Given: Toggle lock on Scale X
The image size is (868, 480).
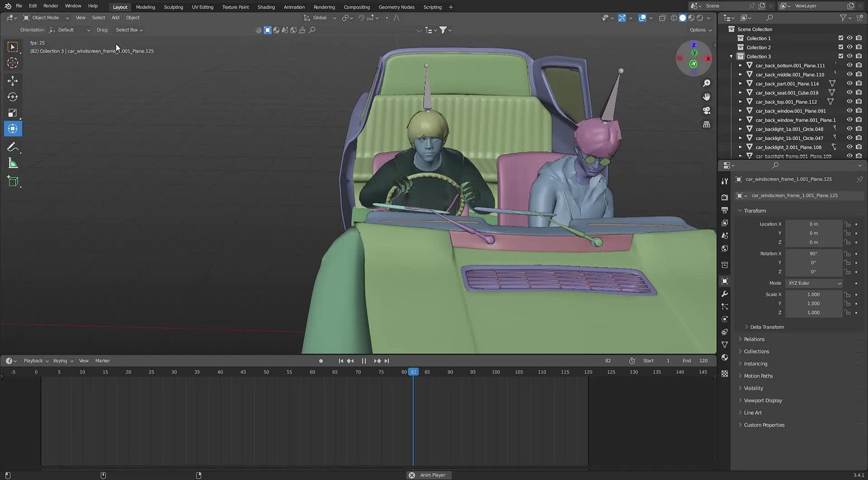Looking at the screenshot, I should pyautogui.click(x=848, y=294).
